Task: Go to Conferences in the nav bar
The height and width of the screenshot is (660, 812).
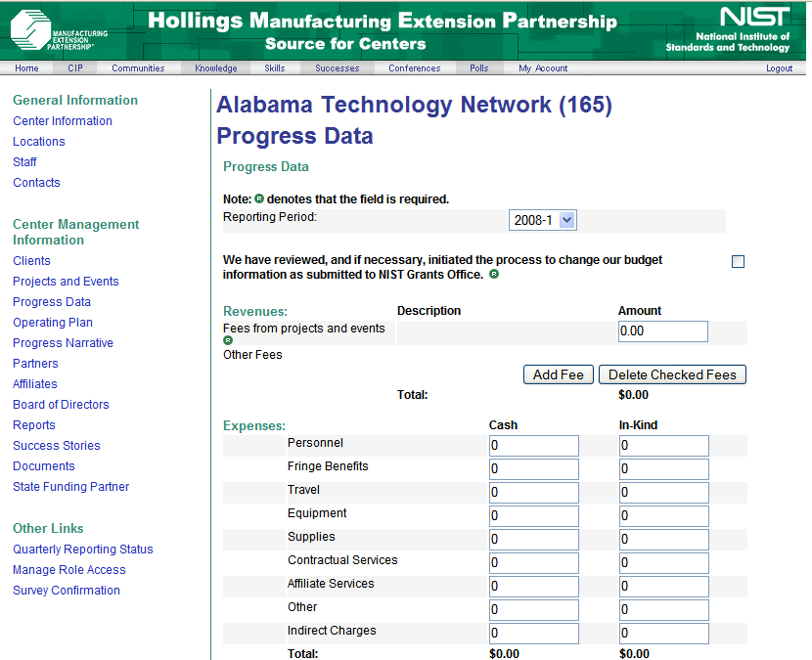Action: (414, 67)
